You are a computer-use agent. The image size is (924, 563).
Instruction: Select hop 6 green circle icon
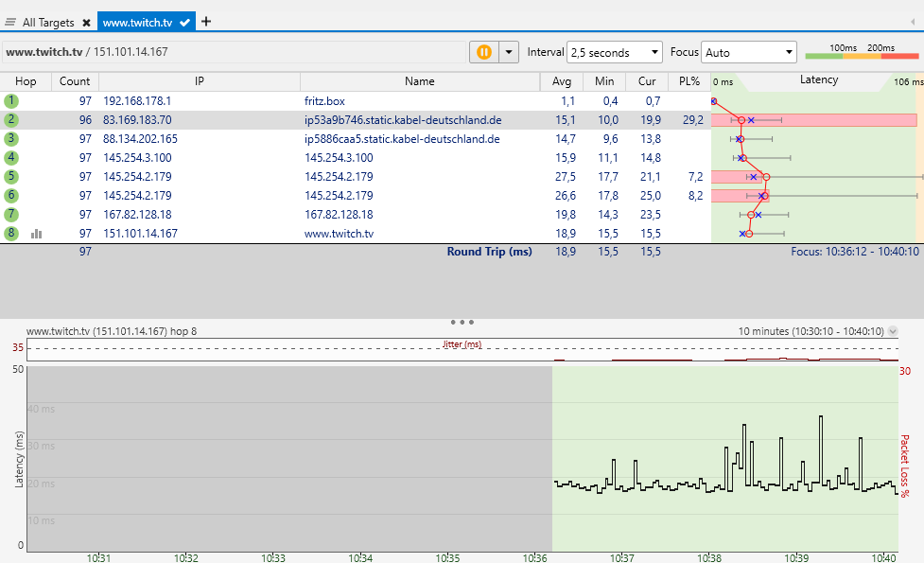point(11,195)
